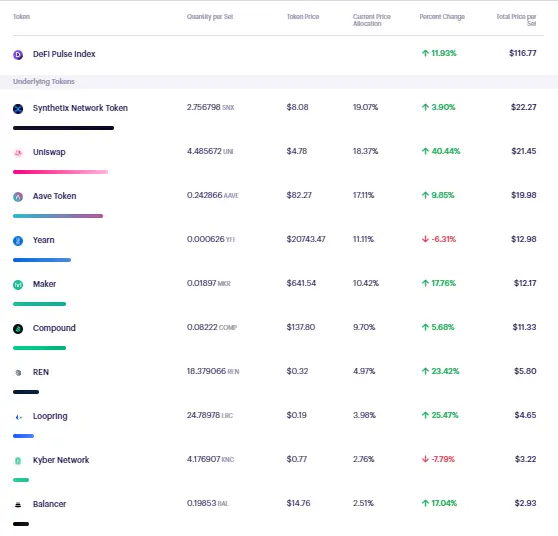Open the Kyber Network token name
Viewport: 558px width, 536px height.
click(x=61, y=460)
